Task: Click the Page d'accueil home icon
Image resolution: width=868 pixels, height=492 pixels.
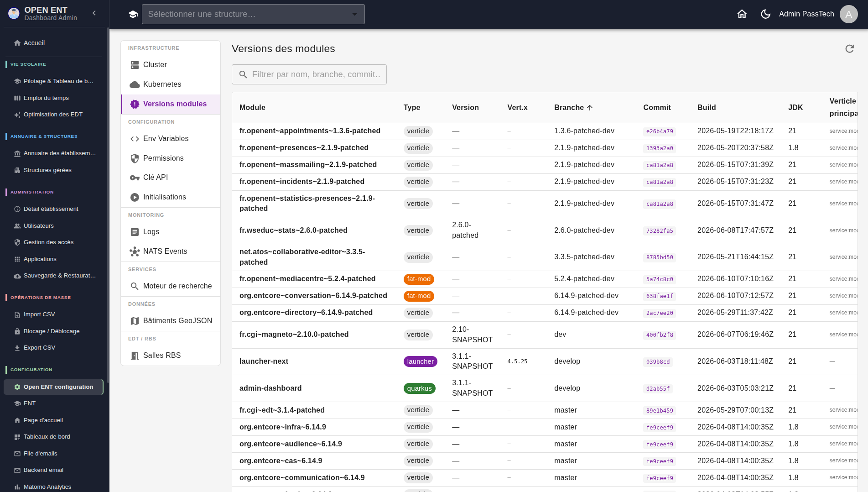Action: pos(17,420)
